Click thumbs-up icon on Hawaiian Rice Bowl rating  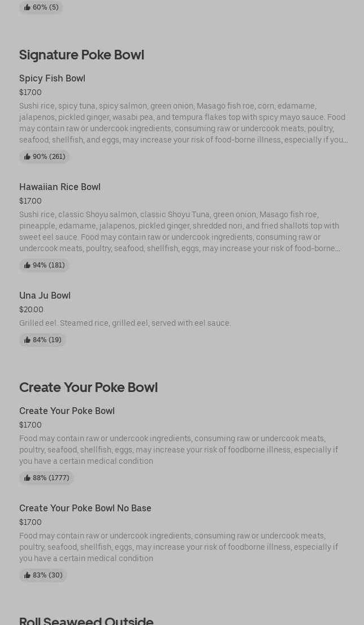pos(27,265)
